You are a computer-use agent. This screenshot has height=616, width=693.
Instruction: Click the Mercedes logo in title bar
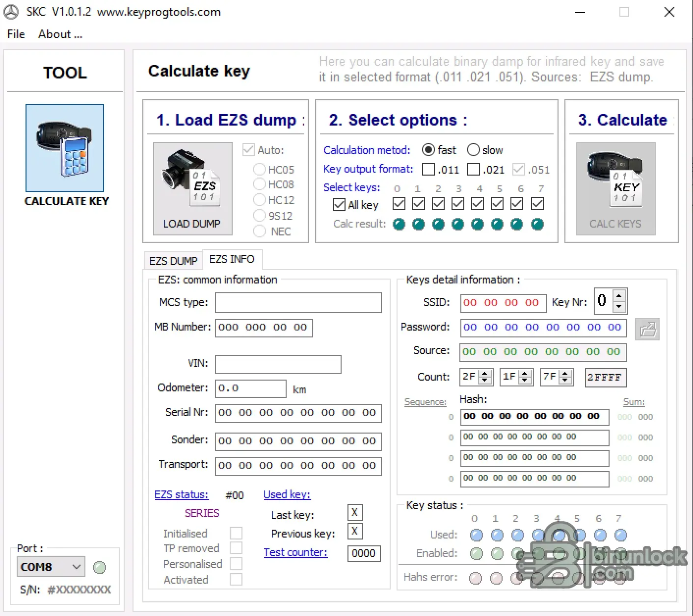11,12
